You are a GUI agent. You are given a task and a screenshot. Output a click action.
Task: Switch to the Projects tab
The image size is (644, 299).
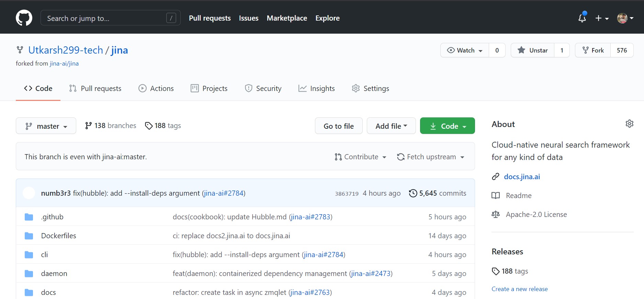(209, 89)
